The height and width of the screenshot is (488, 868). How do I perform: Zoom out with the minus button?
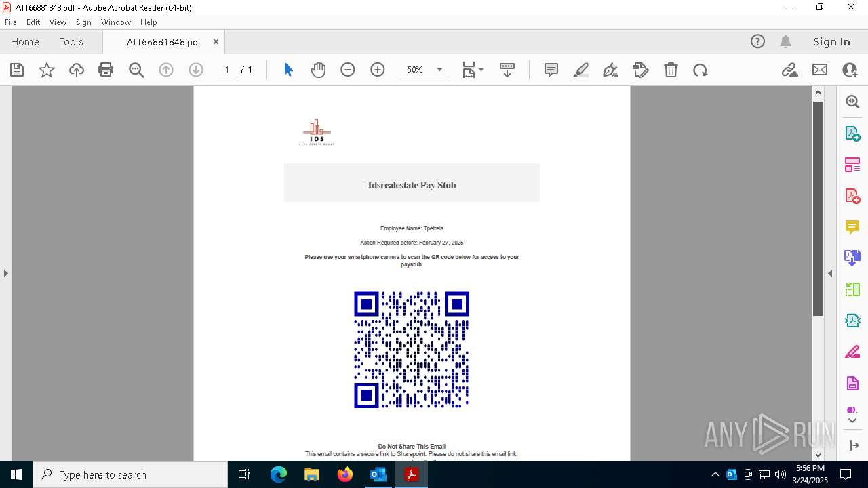348,70
